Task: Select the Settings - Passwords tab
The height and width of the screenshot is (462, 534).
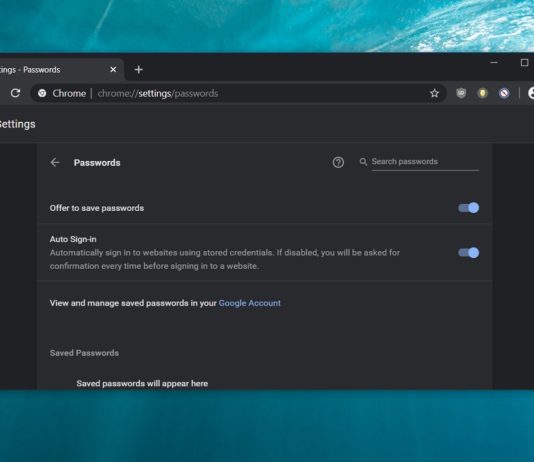Action: 61,69
